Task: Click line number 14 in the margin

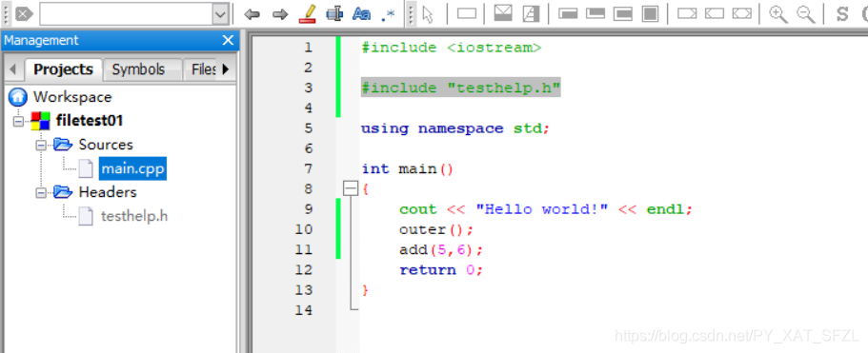Action: click(x=303, y=310)
